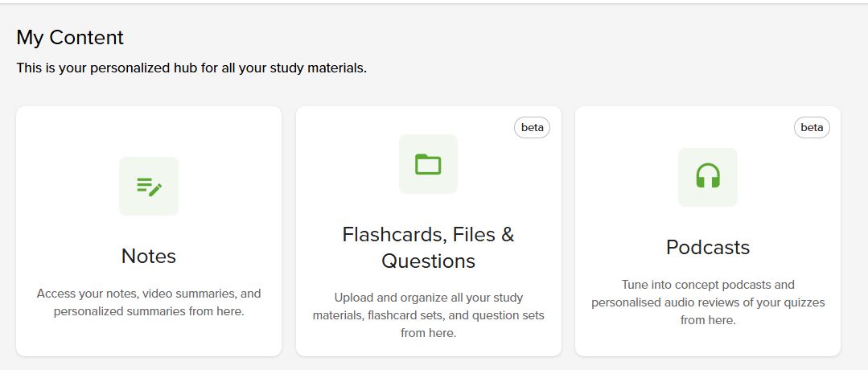This screenshot has width=868, height=370.
Task: Click the beta badge on Flashcards card
Action: (532, 127)
